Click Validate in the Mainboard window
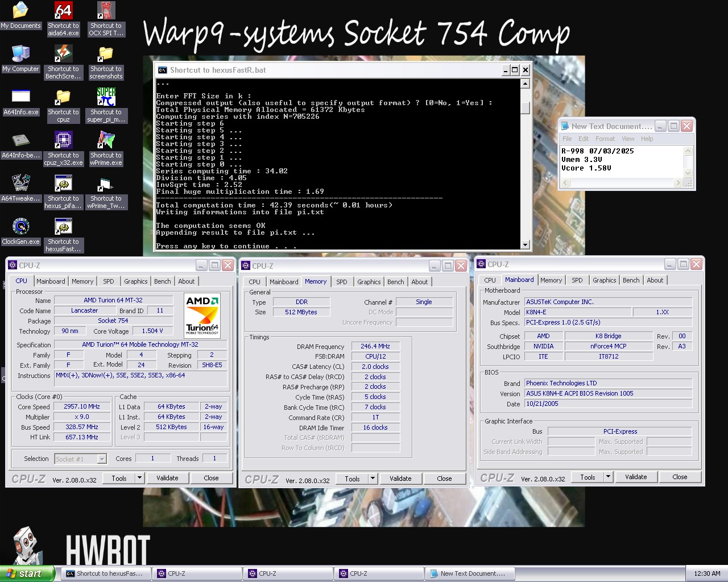Screen dimensions: 728x582 pos(636,477)
